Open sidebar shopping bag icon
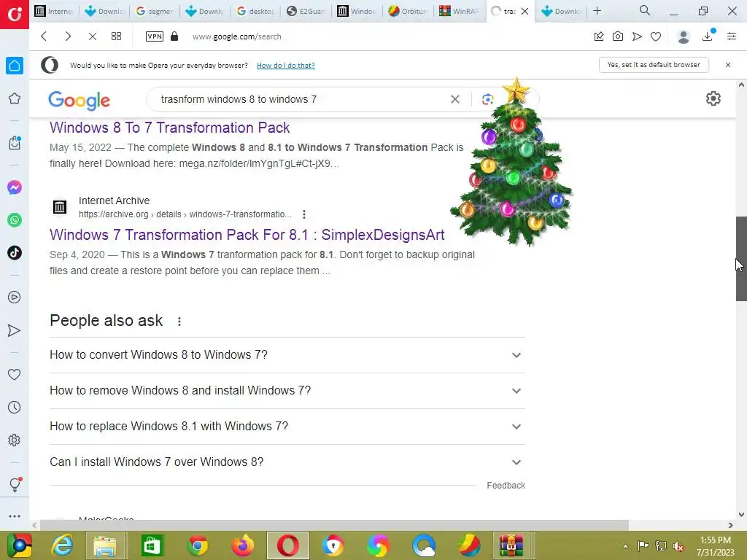 (x=15, y=142)
